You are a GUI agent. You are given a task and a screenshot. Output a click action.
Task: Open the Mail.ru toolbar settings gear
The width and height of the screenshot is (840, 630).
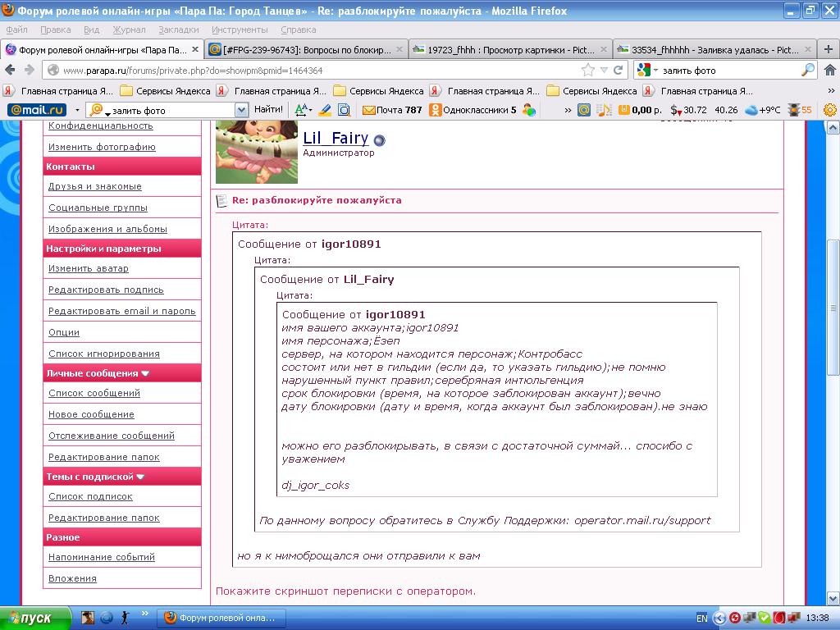(829, 110)
